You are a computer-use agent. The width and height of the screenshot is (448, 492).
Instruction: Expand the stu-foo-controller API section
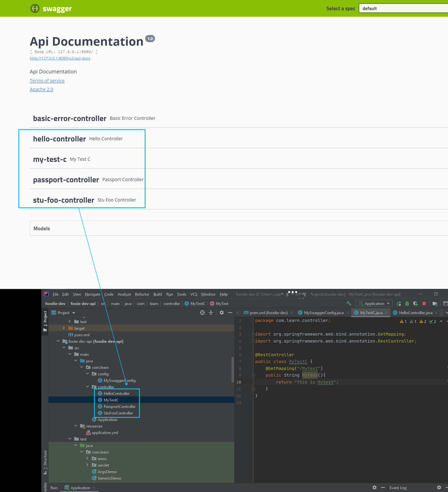point(239,200)
